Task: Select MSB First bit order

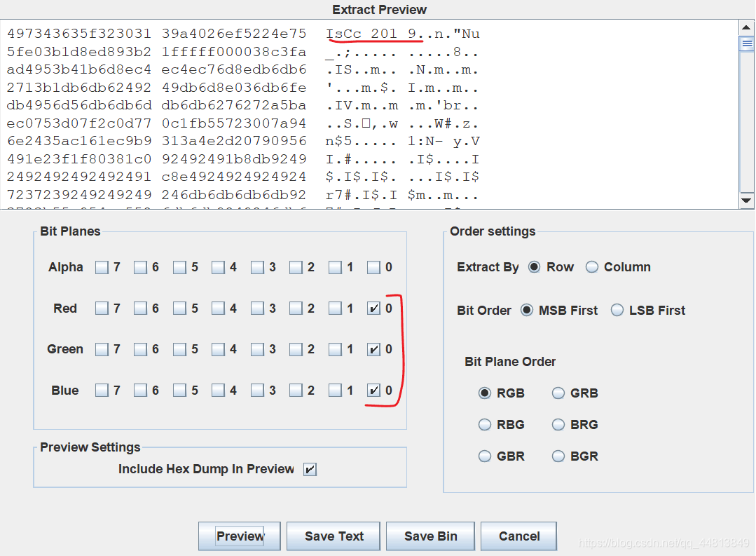Action: click(x=527, y=311)
